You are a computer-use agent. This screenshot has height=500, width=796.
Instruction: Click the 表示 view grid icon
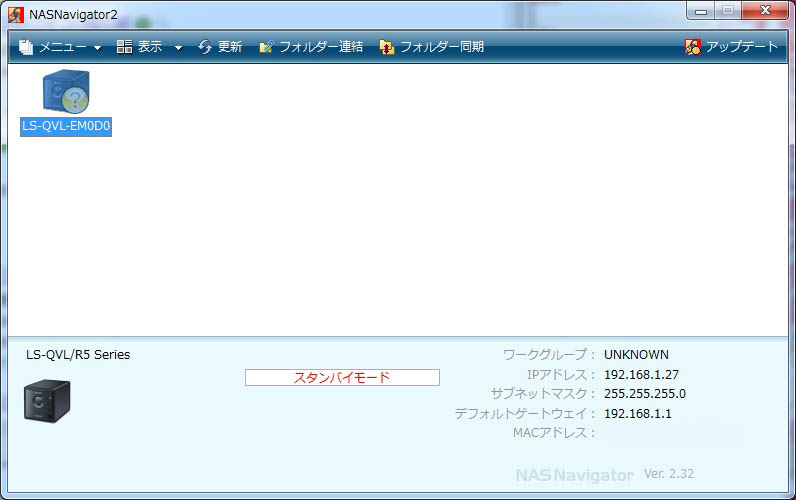click(124, 47)
